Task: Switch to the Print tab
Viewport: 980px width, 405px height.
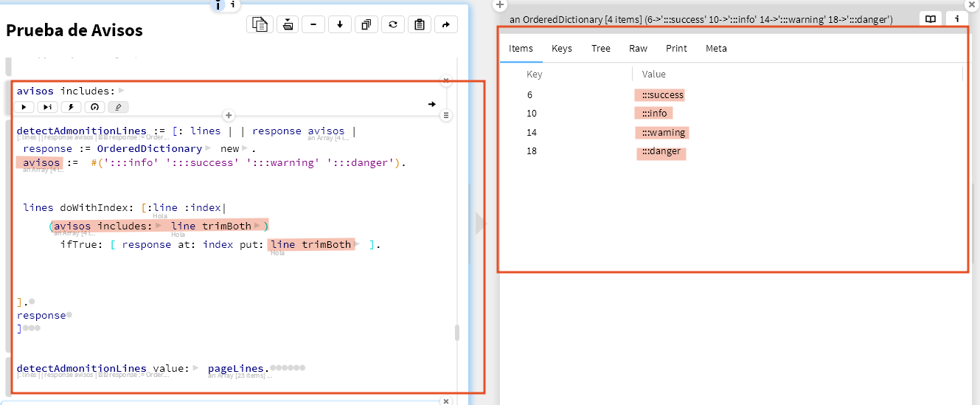Action: 676,48
